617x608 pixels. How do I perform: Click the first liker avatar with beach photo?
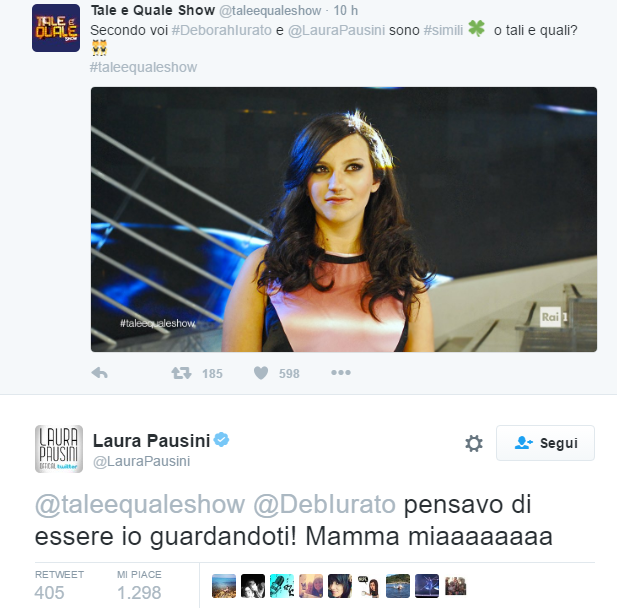tap(224, 586)
